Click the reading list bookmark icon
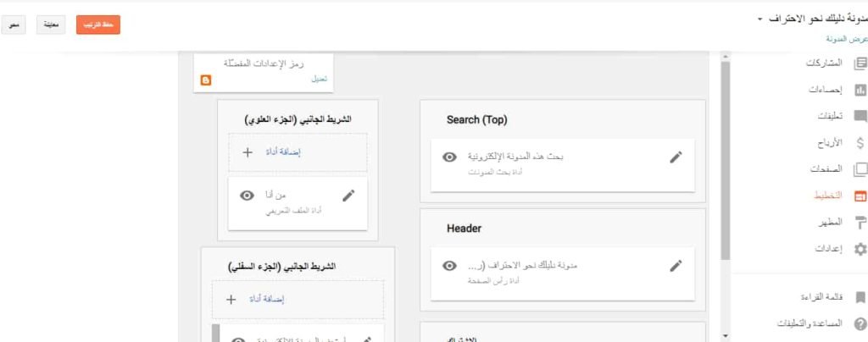The width and height of the screenshot is (868, 342). pos(860,297)
